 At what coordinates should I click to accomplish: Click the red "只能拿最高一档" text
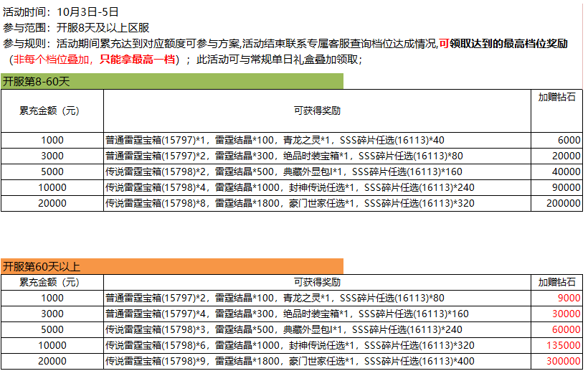(137, 60)
